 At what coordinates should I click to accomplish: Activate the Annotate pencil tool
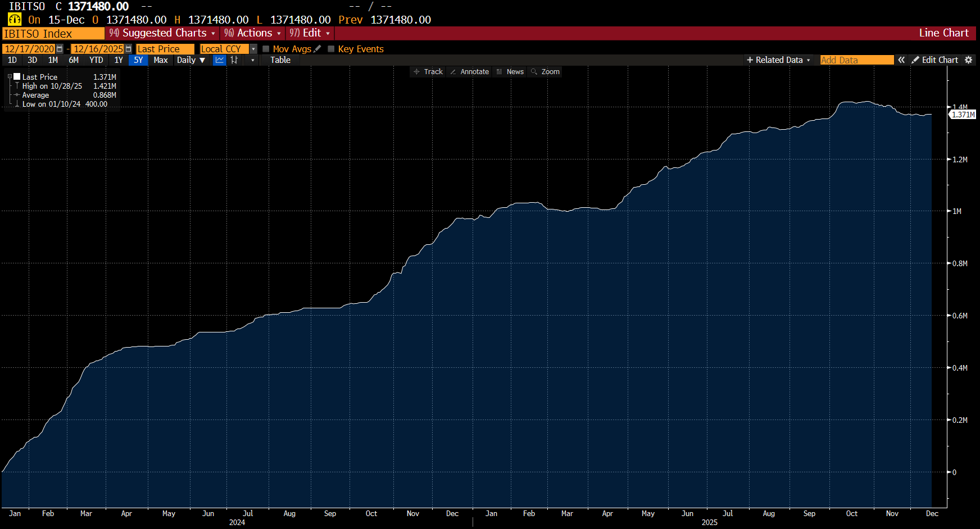click(x=470, y=72)
